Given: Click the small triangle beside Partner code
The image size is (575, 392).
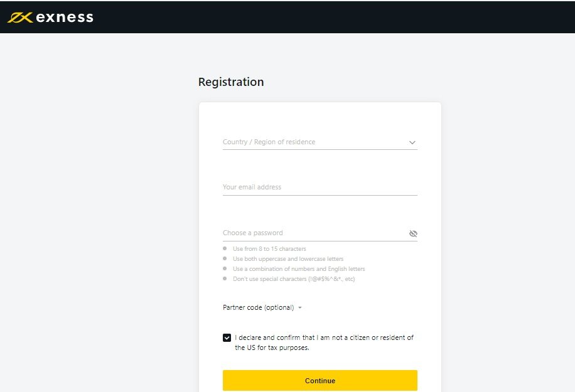Looking at the screenshot, I should point(300,308).
